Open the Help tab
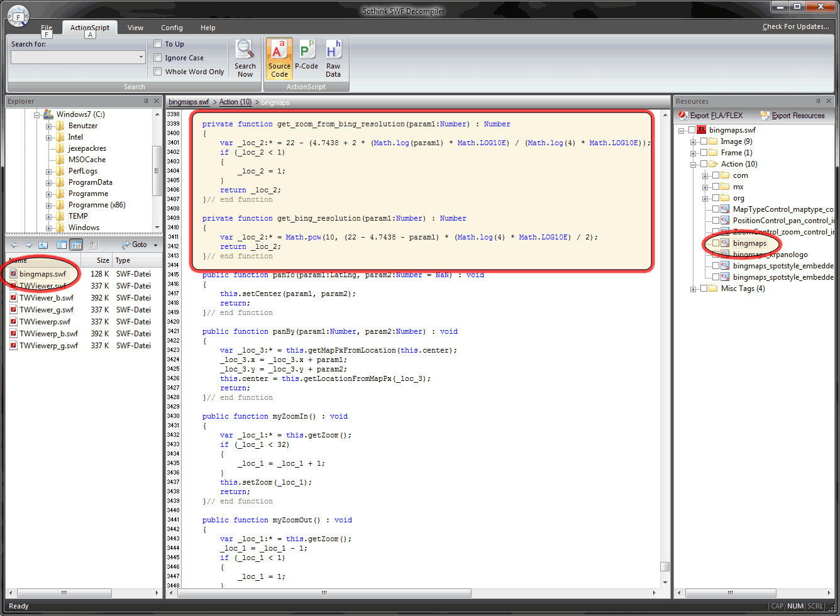840x616 pixels. pyautogui.click(x=208, y=28)
